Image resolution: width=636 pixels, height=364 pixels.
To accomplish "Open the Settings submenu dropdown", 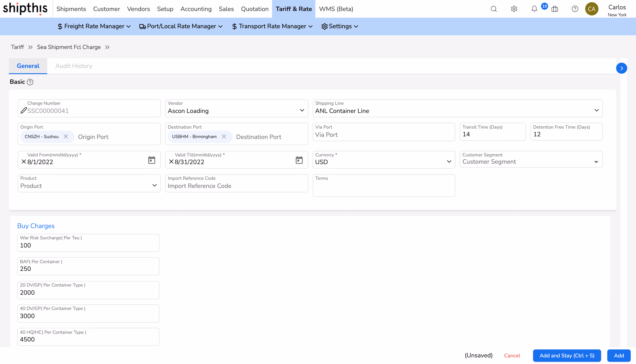I will point(340,26).
